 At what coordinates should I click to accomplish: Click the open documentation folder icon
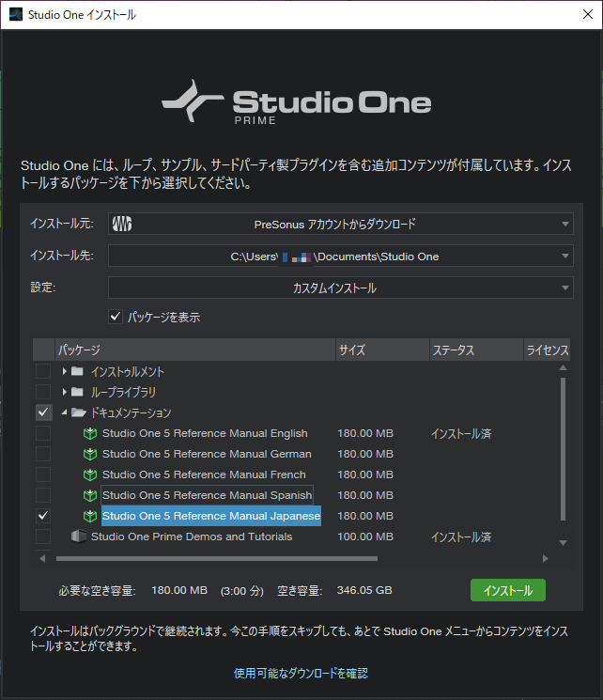coord(79,412)
